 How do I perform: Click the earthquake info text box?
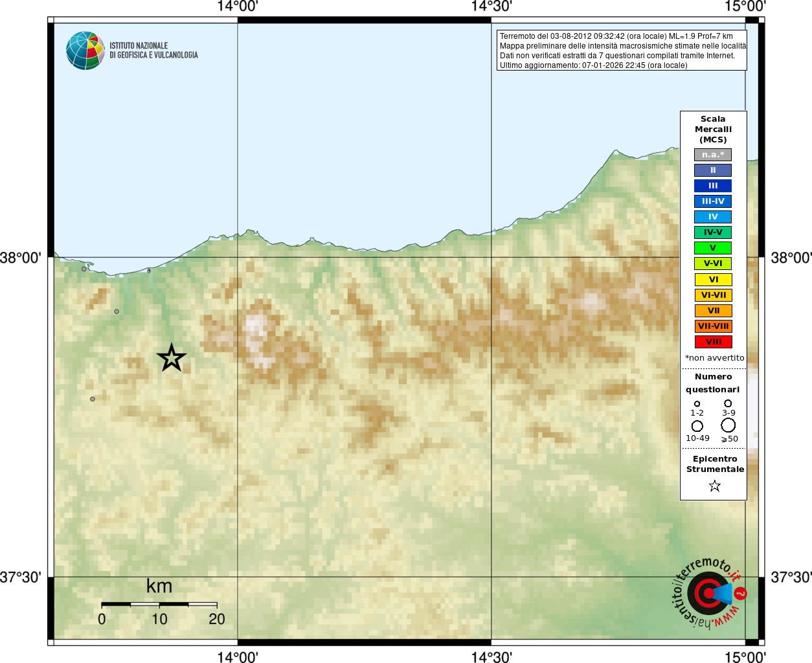click(622, 51)
